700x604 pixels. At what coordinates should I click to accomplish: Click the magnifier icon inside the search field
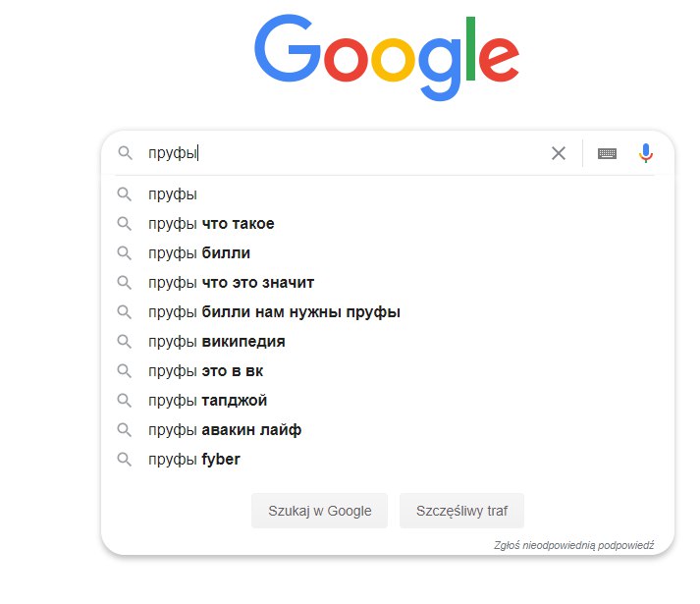(125, 153)
